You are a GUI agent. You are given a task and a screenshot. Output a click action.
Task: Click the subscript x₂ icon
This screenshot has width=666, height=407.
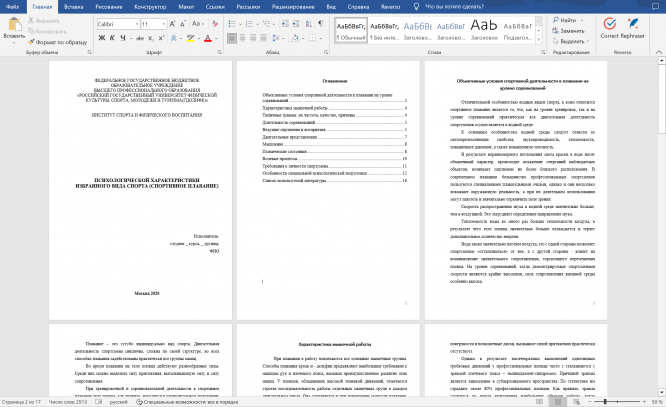[x=151, y=38]
